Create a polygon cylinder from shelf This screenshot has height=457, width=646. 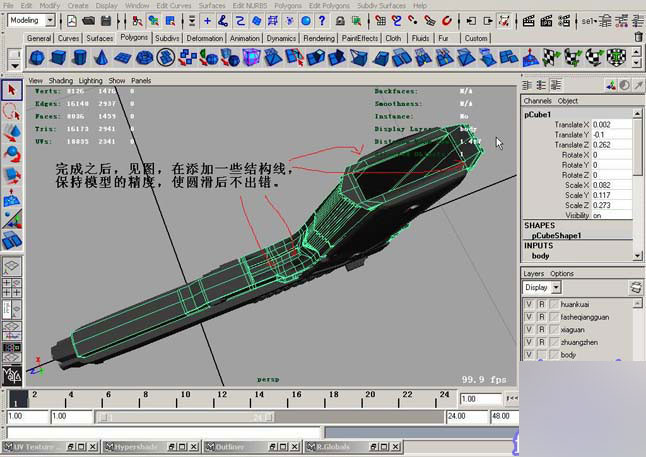click(x=80, y=58)
